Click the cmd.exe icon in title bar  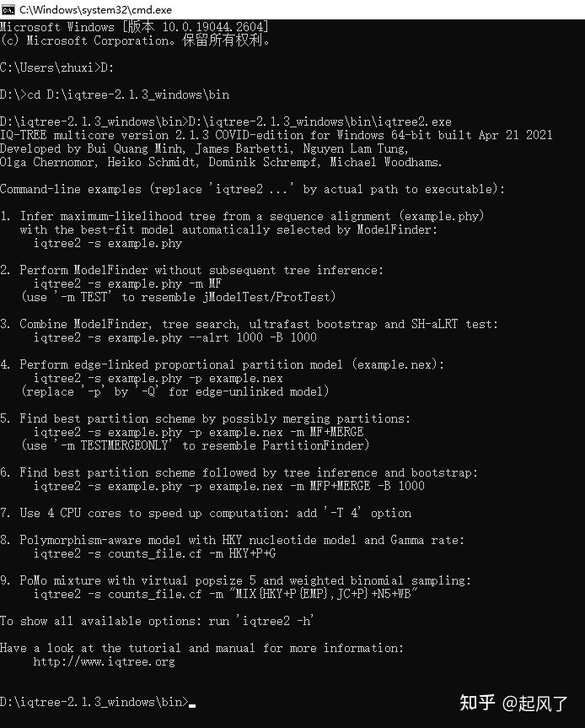(x=8, y=8)
